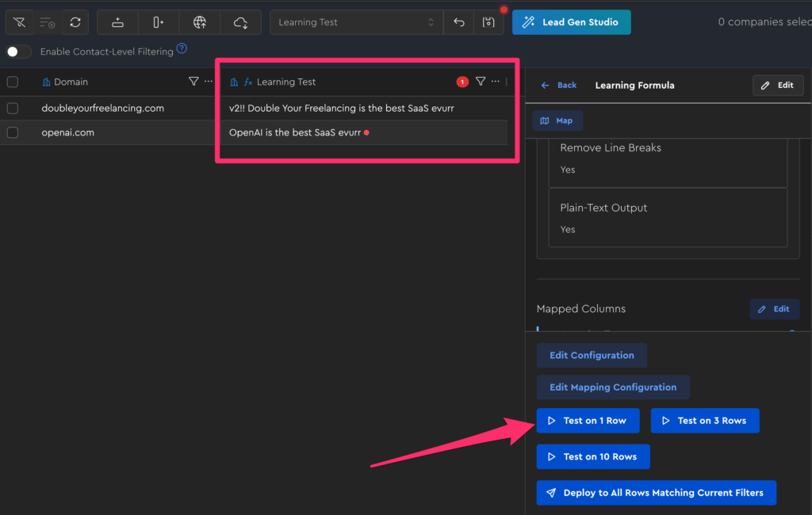
Task: Open the Learning Test view dropdown
Action: tap(355, 22)
